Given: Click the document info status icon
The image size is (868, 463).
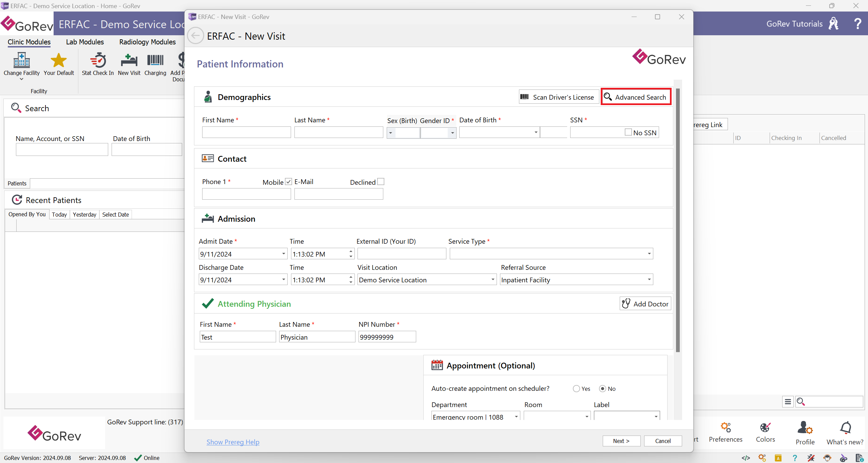Looking at the screenshot, I should pos(859,458).
